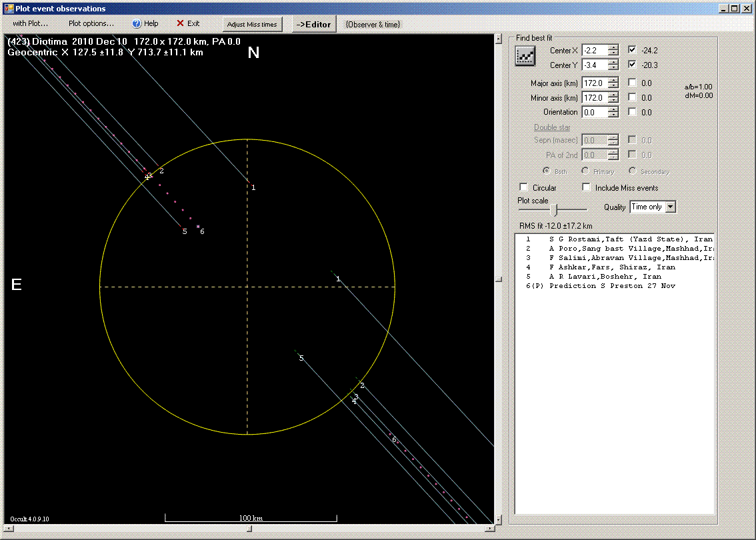Screen dimensions: 756x540
Task: Click plot vertical scrollbar down arrow
Action: 498,520
